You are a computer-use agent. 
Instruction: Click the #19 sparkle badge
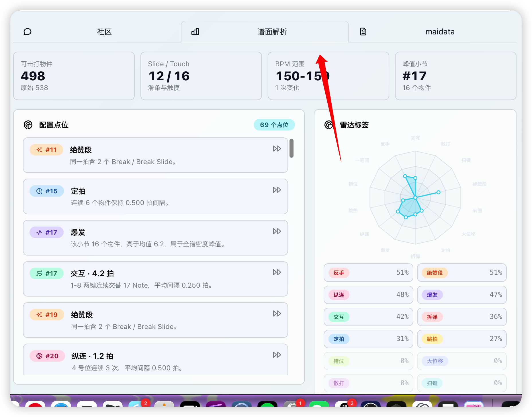coord(47,315)
